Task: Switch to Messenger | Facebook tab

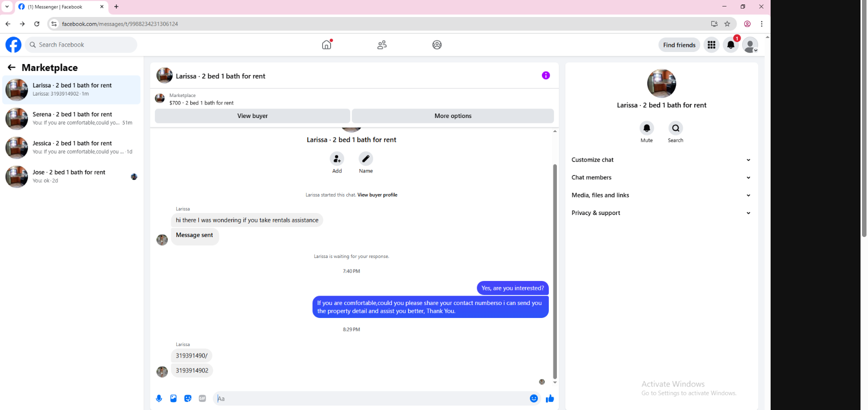Action: point(60,7)
